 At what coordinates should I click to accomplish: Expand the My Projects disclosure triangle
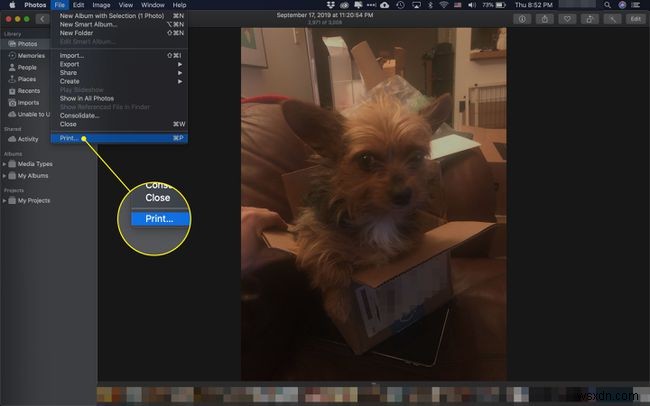(4, 201)
